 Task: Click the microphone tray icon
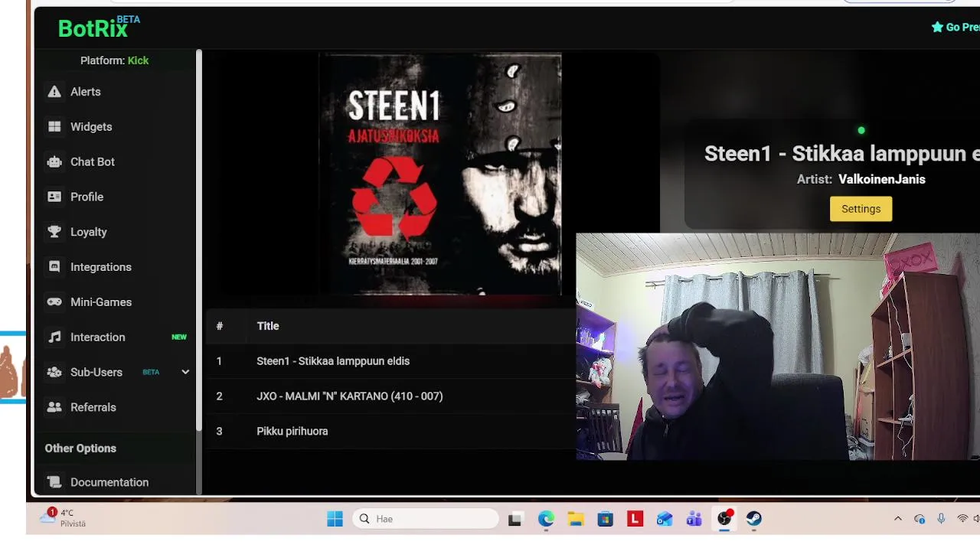click(x=941, y=519)
